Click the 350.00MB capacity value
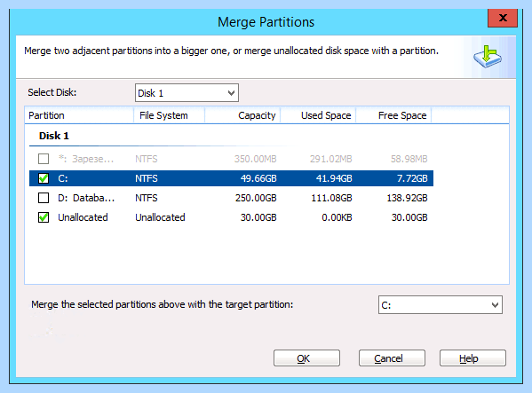Screen dimensions: 532x393 point(256,159)
